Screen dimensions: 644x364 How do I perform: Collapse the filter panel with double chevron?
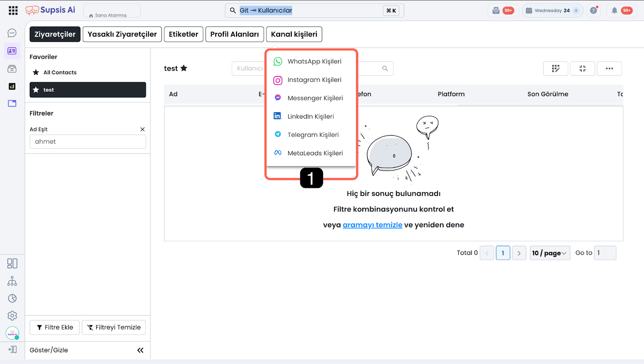pos(140,350)
